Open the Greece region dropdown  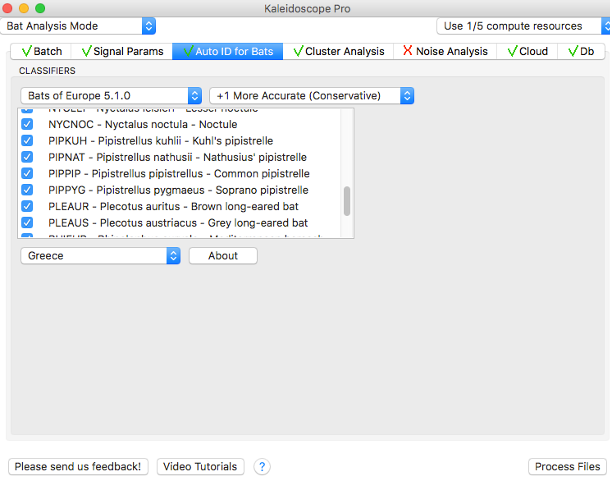tap(100, 255)
